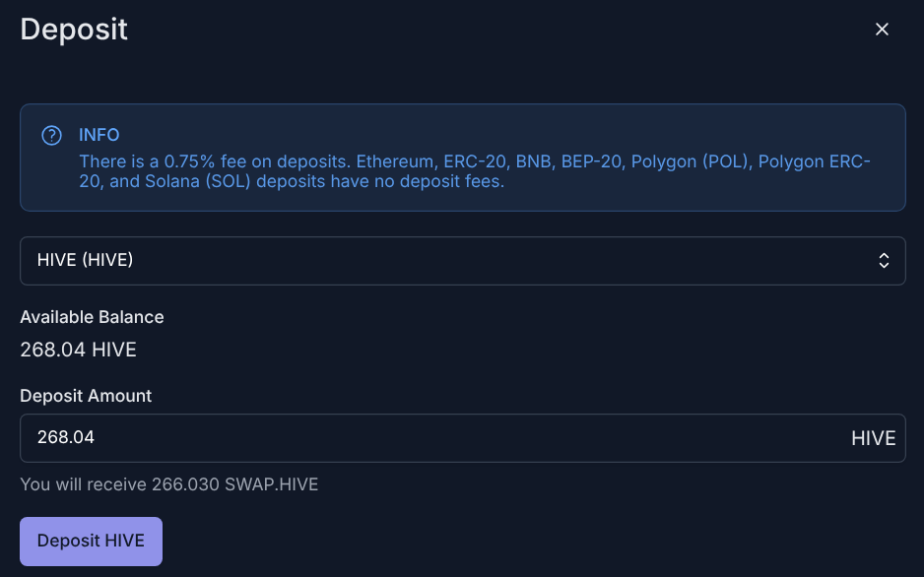Click the question mark INFO icon

pos(51,135)
